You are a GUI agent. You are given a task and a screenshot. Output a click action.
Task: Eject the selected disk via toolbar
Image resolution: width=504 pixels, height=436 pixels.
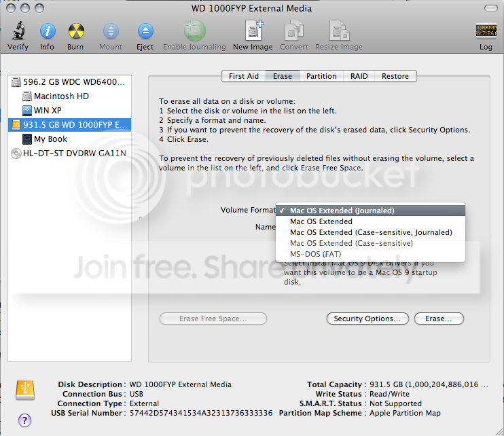[145, 31]
